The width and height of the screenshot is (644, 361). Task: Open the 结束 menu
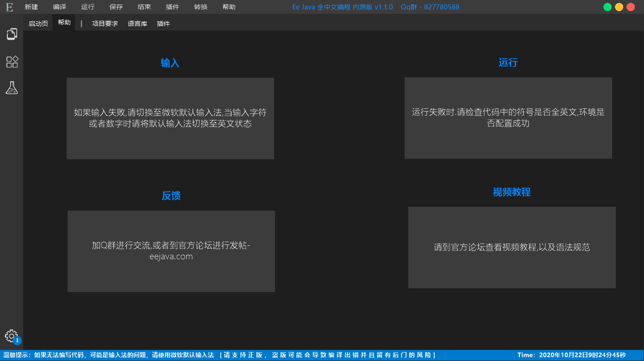(144, 7)
